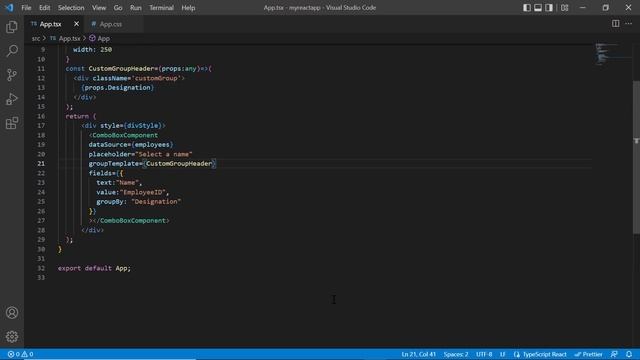The image size is (640, 360).
Task: Open the File menu
Action: pyautogui.click(x=26, y=8)
